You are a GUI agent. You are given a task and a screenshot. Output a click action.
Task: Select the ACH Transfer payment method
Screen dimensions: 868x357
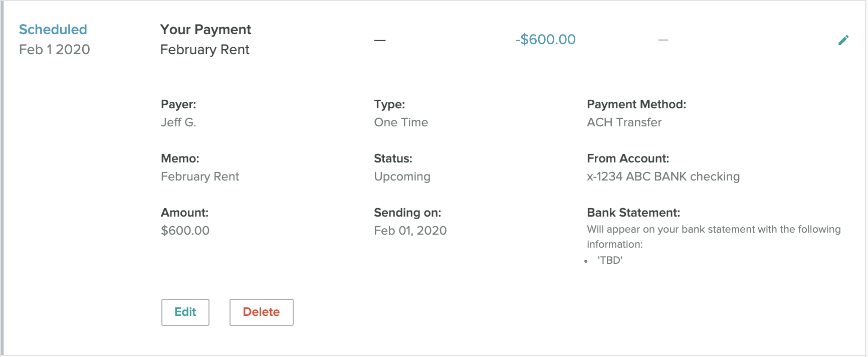[624, 122]
